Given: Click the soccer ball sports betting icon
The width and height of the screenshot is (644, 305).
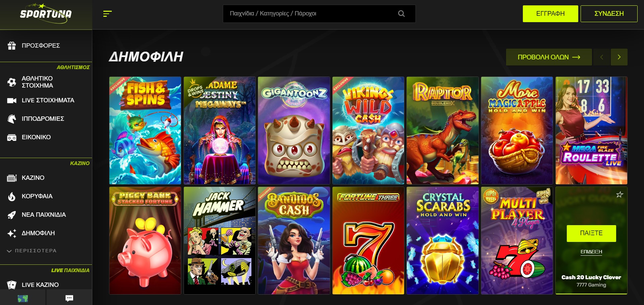Looking at the screenshot, I should tap(12, 82).
